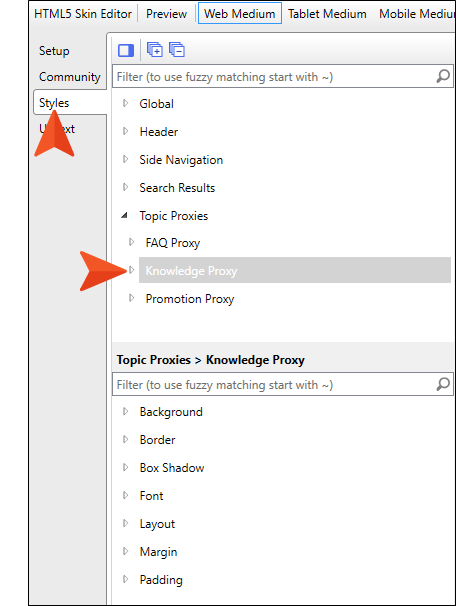Viewport: 456px width, 606px height.
Task: Collapse the Topic Proxies group
Action: point(124,215)
